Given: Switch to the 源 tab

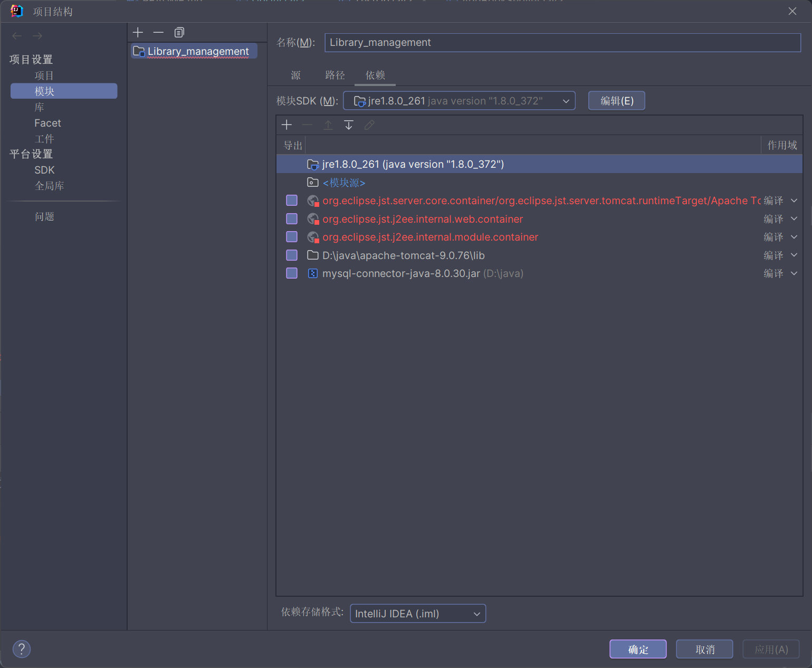Looking at the screenshot, I should point(295,75).
